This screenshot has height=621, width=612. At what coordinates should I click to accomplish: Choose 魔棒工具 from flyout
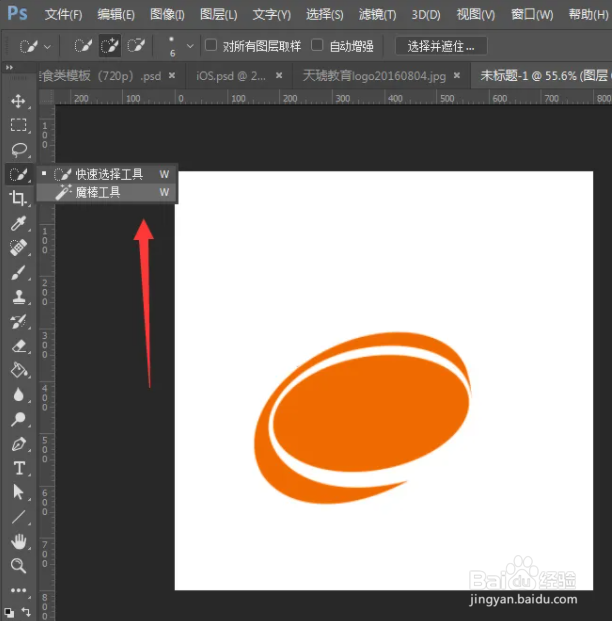pos(107,192)
